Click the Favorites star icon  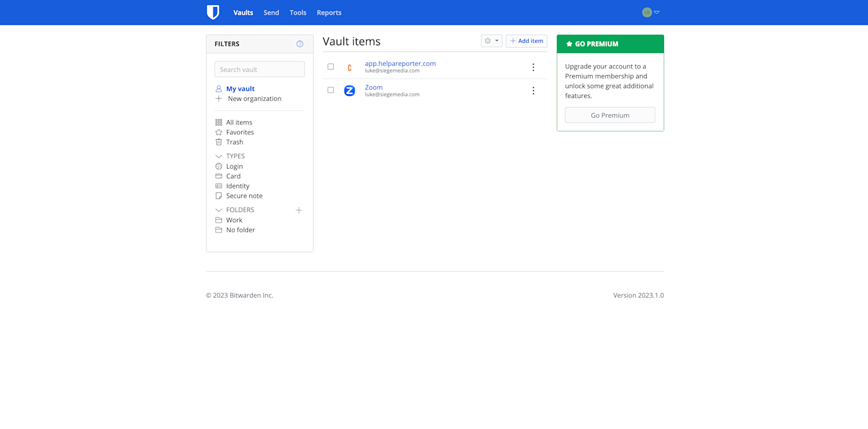(218, 132)
